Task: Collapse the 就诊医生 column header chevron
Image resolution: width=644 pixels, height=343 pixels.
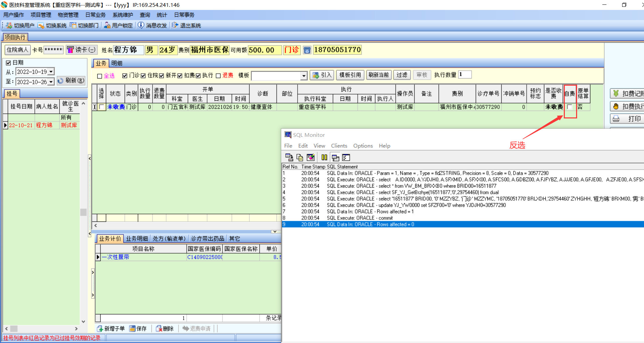Action: click(x=84, y=103)
